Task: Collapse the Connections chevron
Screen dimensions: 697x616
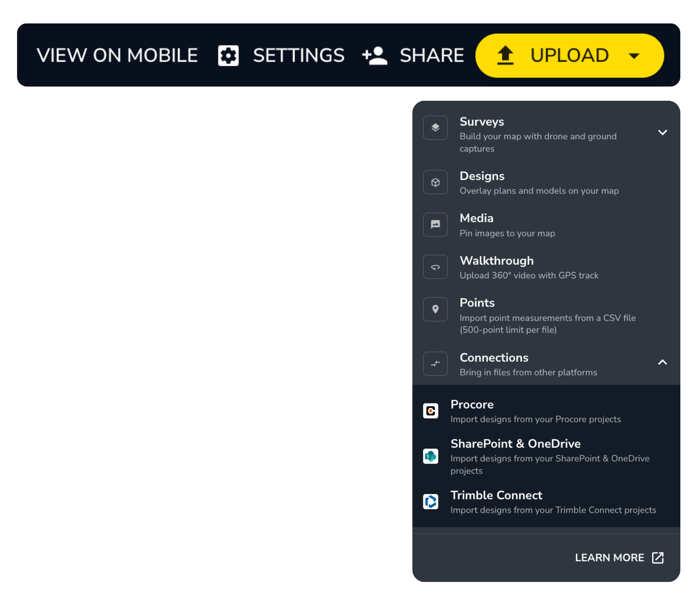Action: (662, 362)
